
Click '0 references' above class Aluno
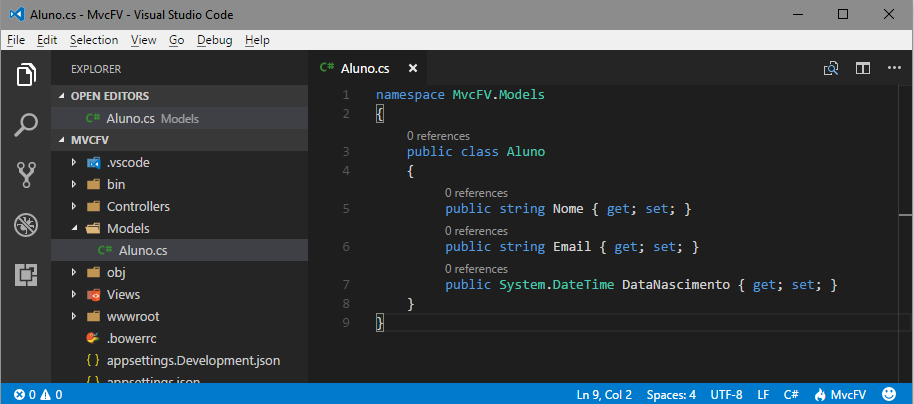click(438, 136)
